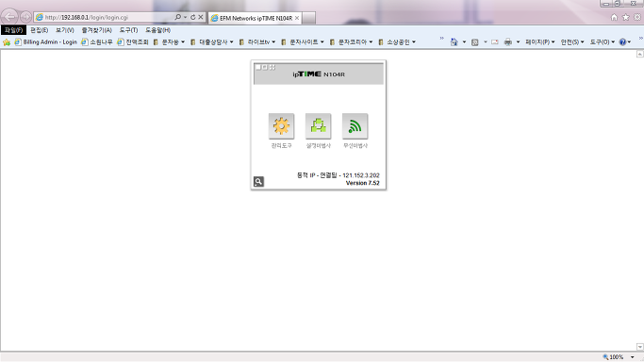Open the 100% zoom level dropdown arrow

[633, 357]
